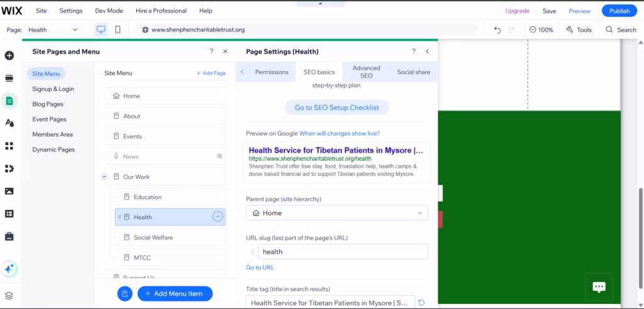Screen dimensions: 644x309
Task: Click the Redo arrow
Action: [511, 30]
